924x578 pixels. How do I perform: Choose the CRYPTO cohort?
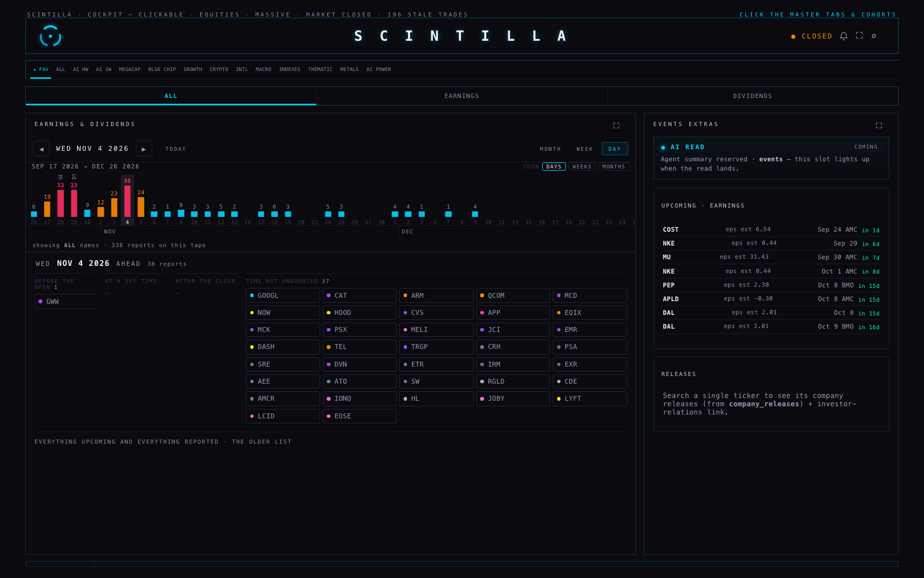pos(219,69)
